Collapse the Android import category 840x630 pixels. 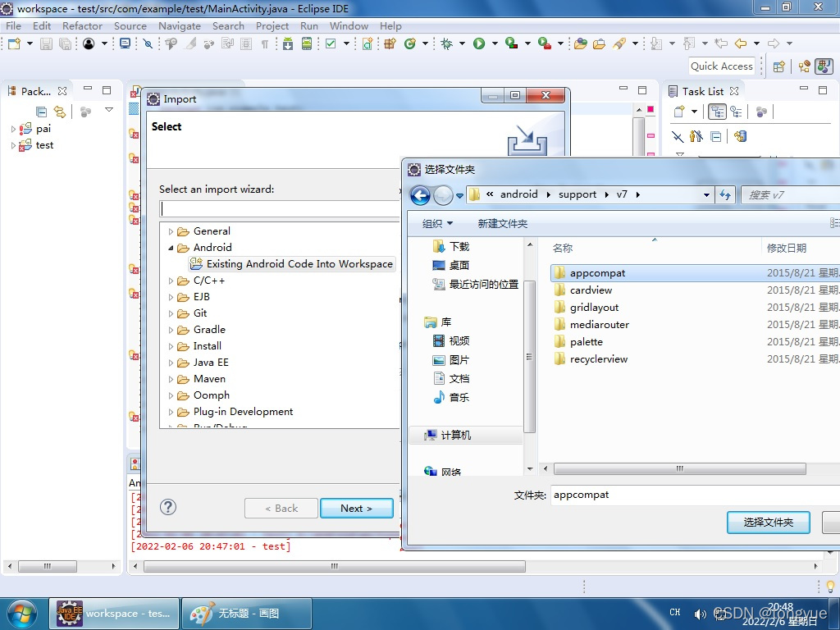click(x=171, y=248)
